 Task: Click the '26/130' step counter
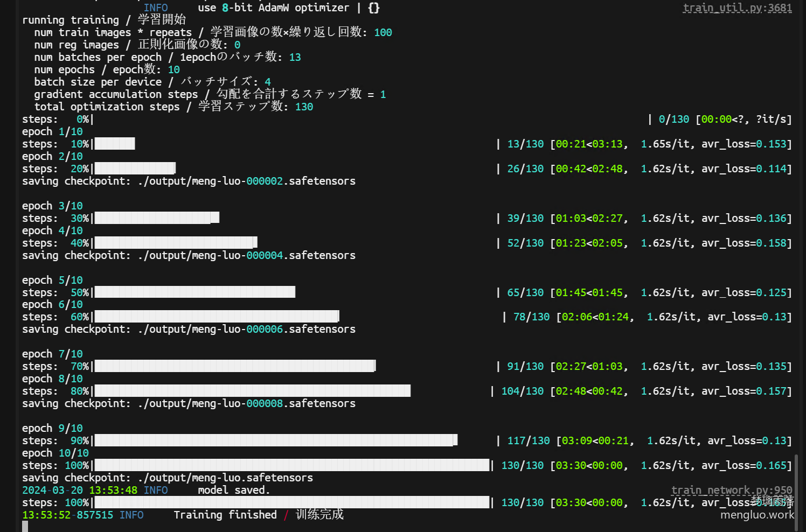pyautogui.click(x=525, y=169)
